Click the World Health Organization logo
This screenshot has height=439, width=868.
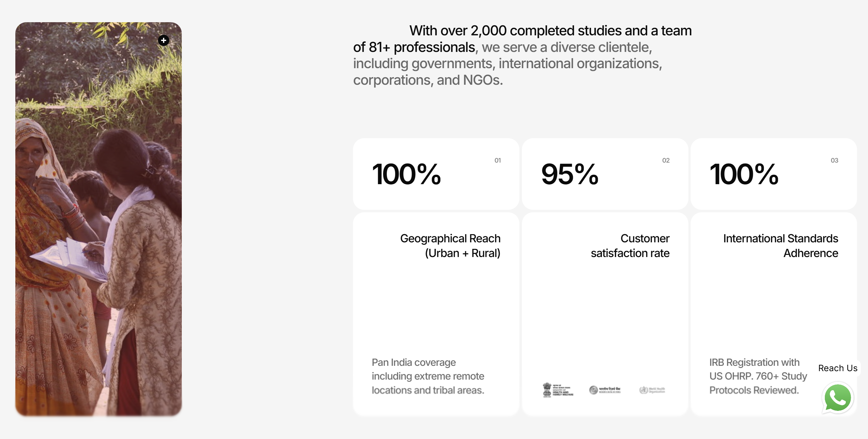click(652, 390)
